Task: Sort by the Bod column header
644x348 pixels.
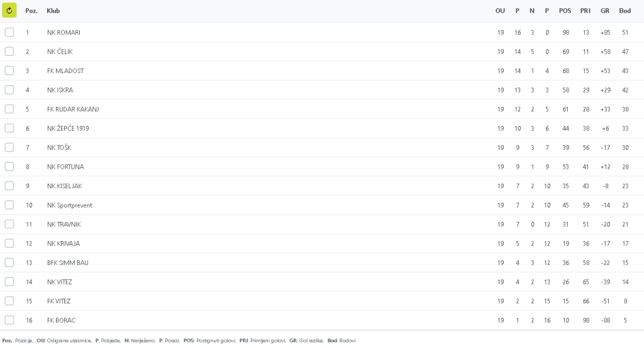Action: point(625,11)
